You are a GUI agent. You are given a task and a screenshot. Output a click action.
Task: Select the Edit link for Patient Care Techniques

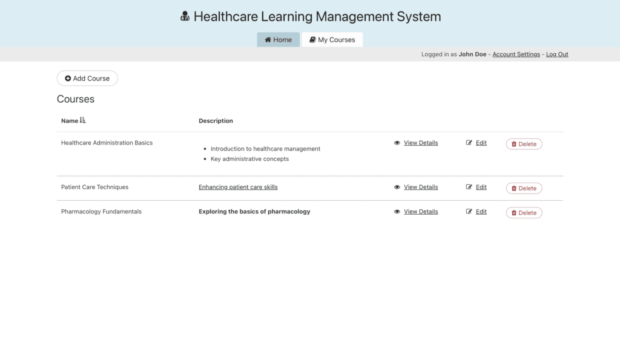coord(481,187)
